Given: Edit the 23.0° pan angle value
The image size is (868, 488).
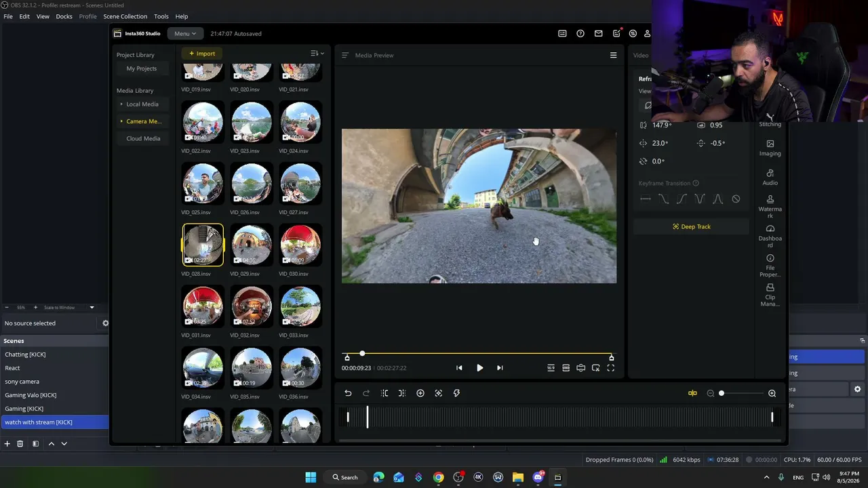Looking at the screenshot, I should (x=660, y=143).
